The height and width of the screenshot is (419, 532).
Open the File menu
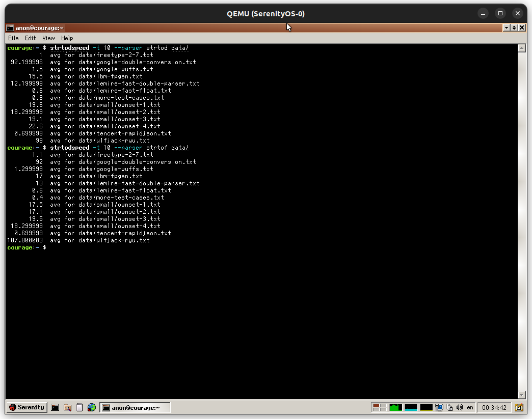tap(13, 38)
